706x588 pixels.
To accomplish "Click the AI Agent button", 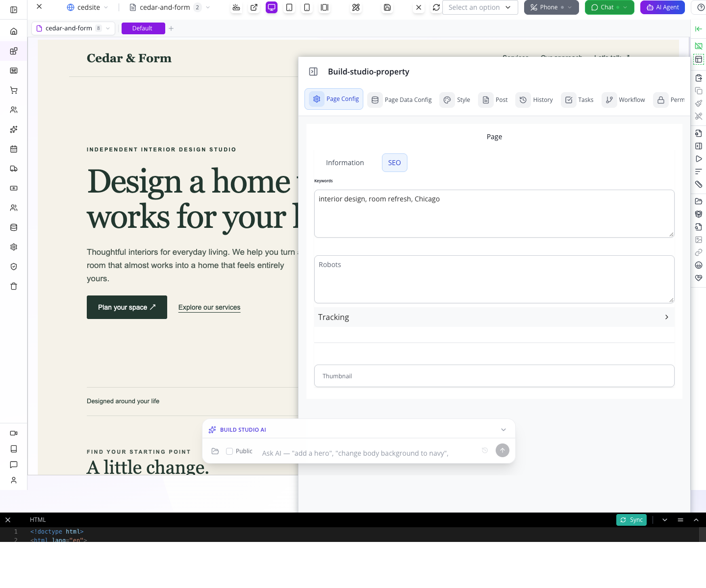I will [x=662, y=7].
